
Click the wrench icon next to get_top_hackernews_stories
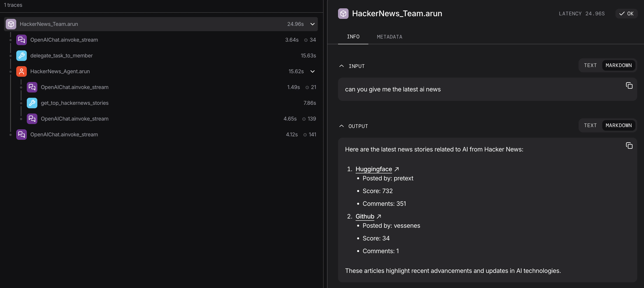(32, 103)
